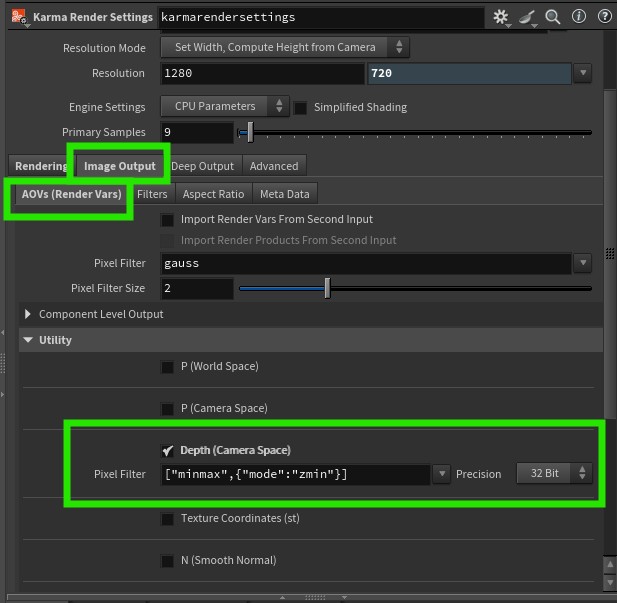Click the Pixel Filter Size slider handle
The height and width of the screenshot is (603, 617).
327,288
